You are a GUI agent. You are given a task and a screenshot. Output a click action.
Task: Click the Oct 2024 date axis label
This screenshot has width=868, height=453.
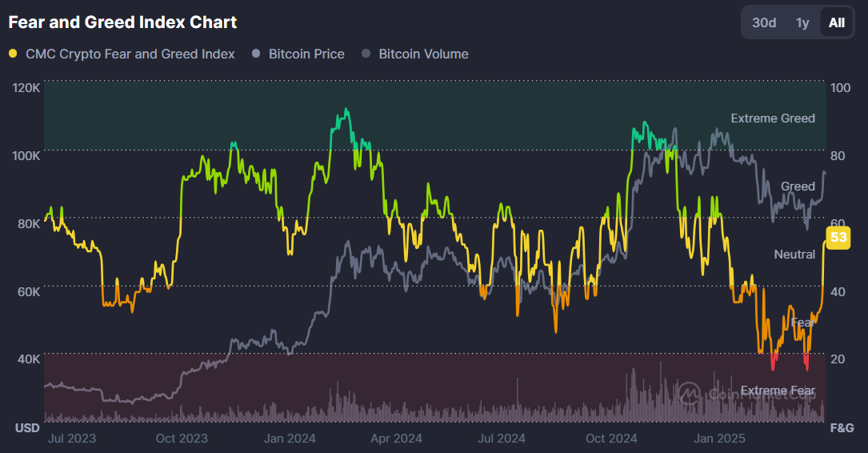point(610,438)
